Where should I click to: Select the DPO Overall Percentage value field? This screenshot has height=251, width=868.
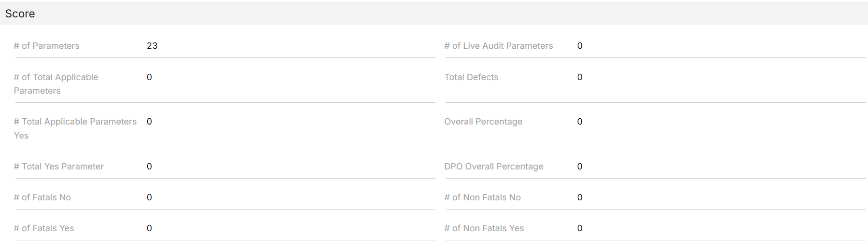pos(580,167)
